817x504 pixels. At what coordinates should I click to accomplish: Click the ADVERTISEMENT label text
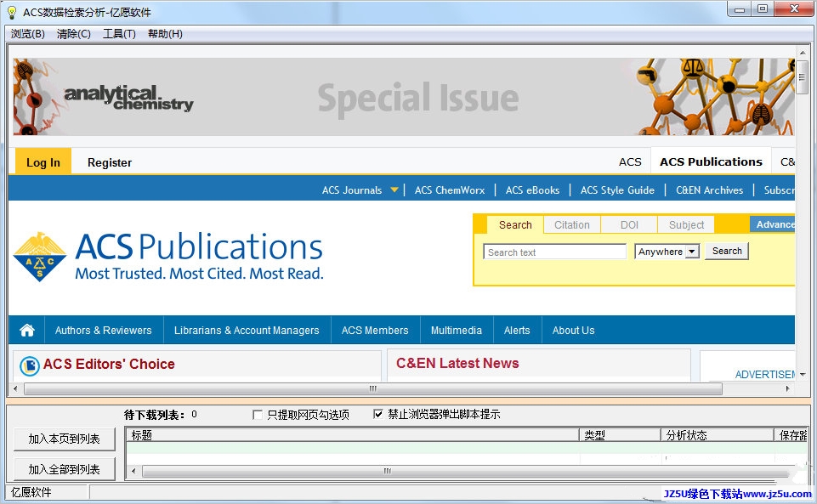click(x=765, y=374)
